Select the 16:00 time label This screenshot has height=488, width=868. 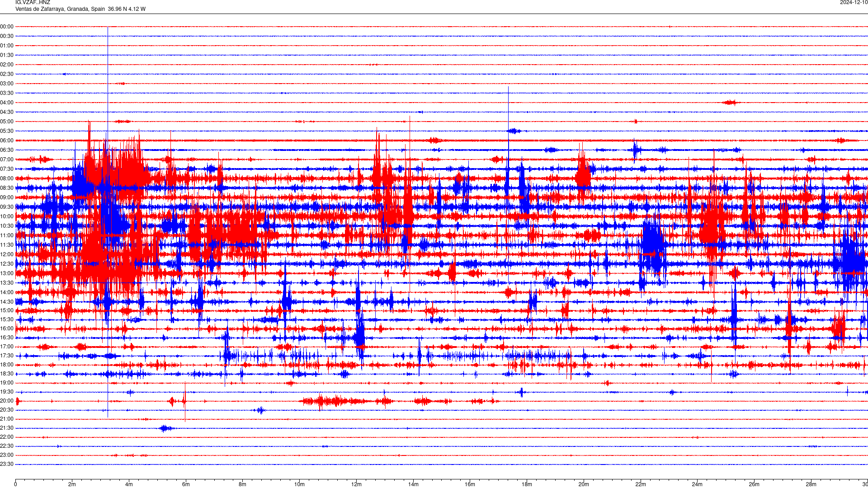point(7,328)
